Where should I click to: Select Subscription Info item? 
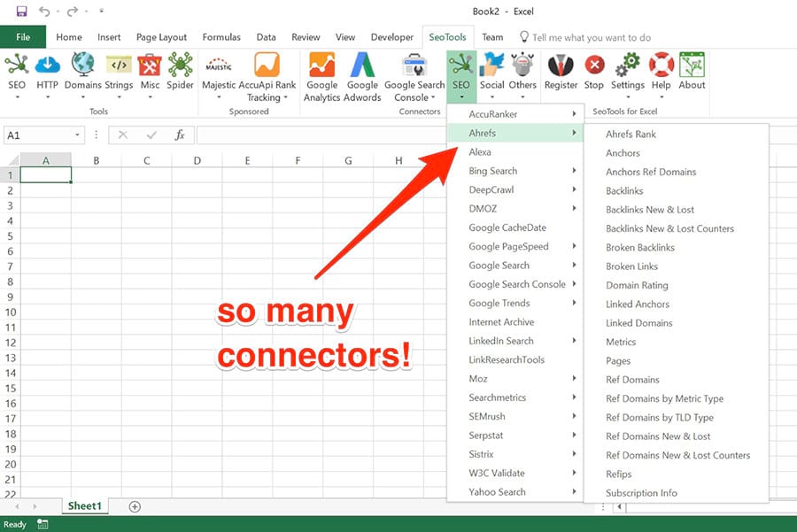click(x=641, y=493)
